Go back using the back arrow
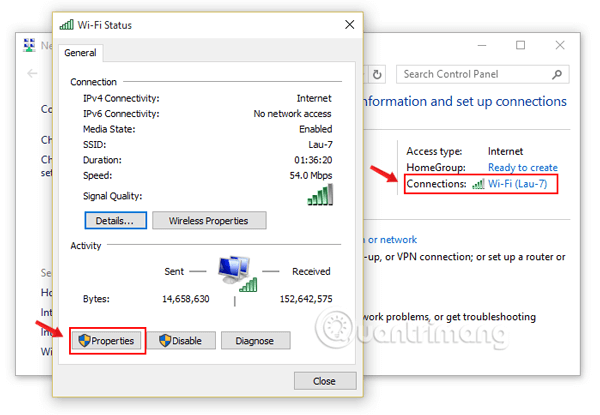The image size is (600, 415). tap(31, 74)
